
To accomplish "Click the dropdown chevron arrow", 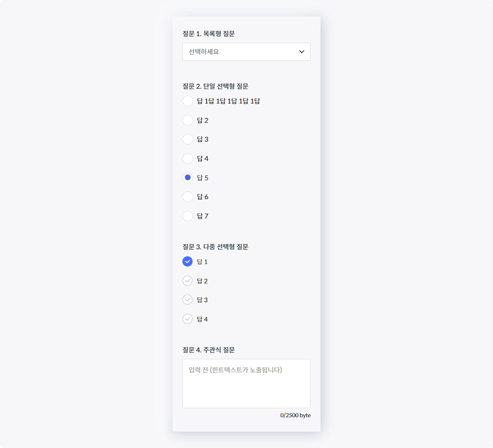I will [302, 52].
